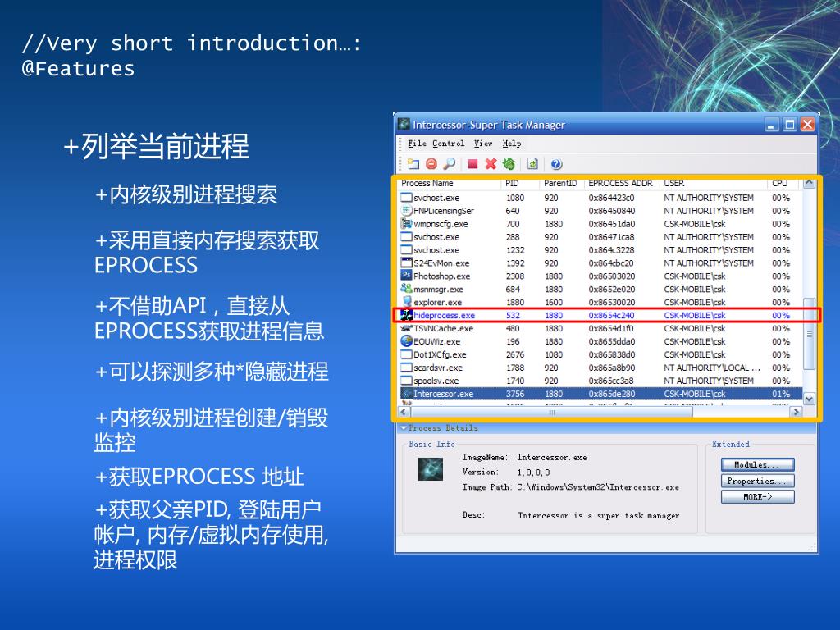This screenshot has width=840, height=630.
Task: Click the scardsvr.exe process icon
Action: point(406,367)
